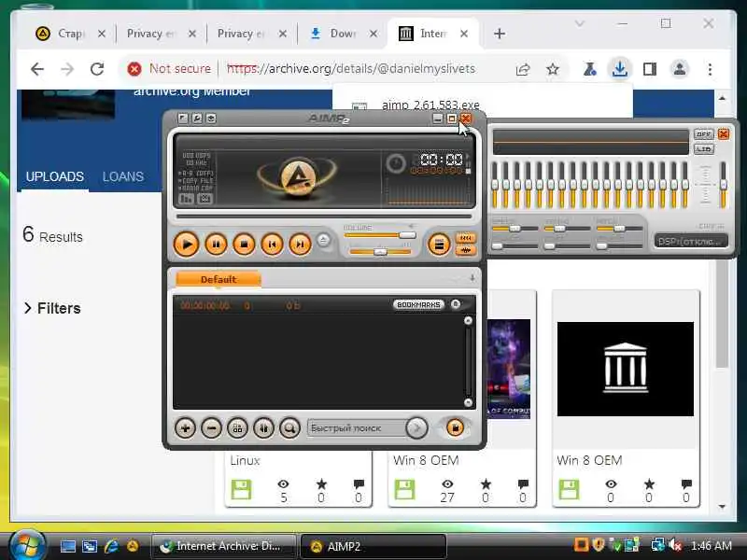Screen dimensions: 747x560
Task: Open AIMP settings wrench icon
Action: coord(197,119)
